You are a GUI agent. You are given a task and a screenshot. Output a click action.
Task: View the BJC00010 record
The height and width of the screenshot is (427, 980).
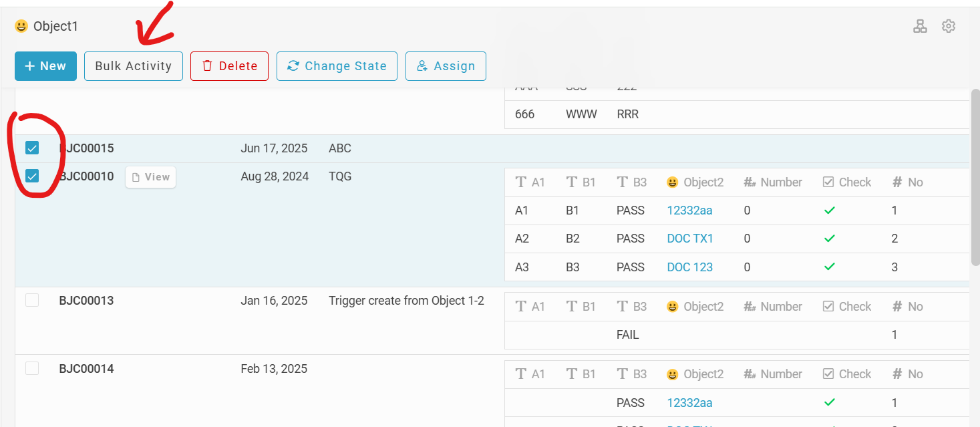pos(150,177)
